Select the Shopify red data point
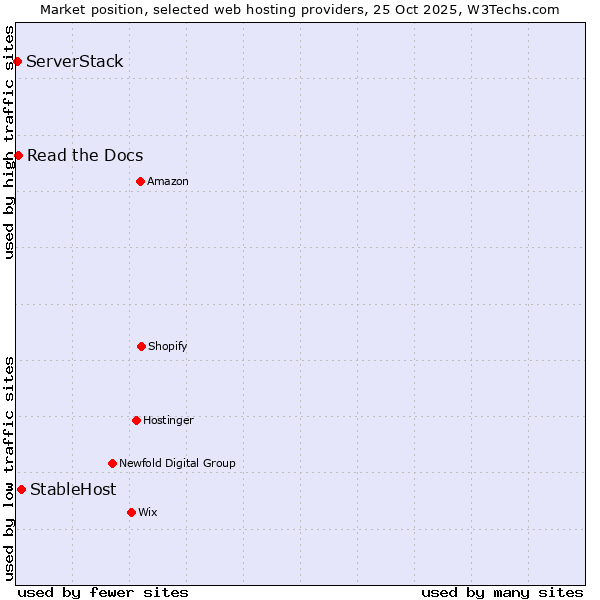This screenshot has height=600, width=600. 141,346
